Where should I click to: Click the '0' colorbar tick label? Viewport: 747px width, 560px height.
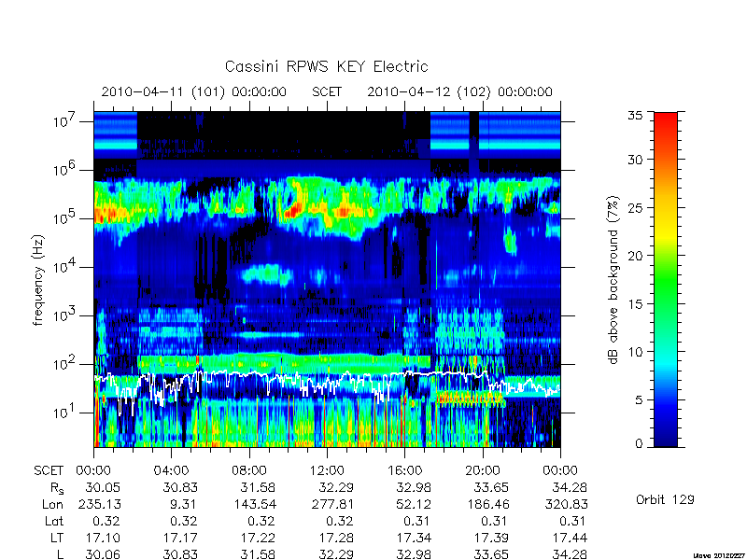pyautogui.click(x=639, y=444)
